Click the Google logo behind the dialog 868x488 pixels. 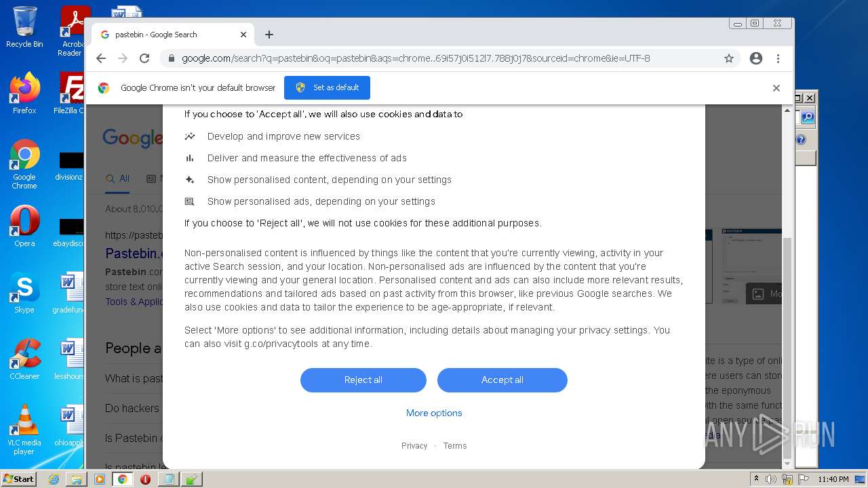[132, 138]
